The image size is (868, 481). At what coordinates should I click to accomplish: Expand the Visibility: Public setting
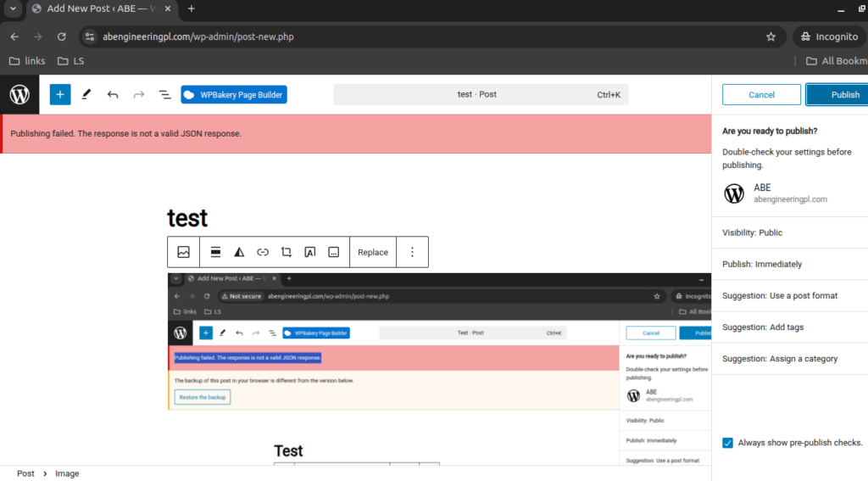pos(752,232)
